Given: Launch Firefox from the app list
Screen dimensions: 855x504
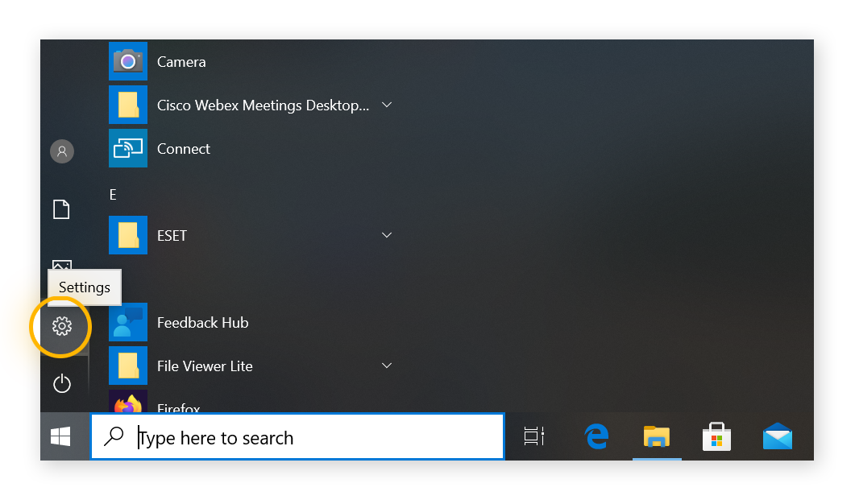Looking at the screenshot, I should (178, 407).
